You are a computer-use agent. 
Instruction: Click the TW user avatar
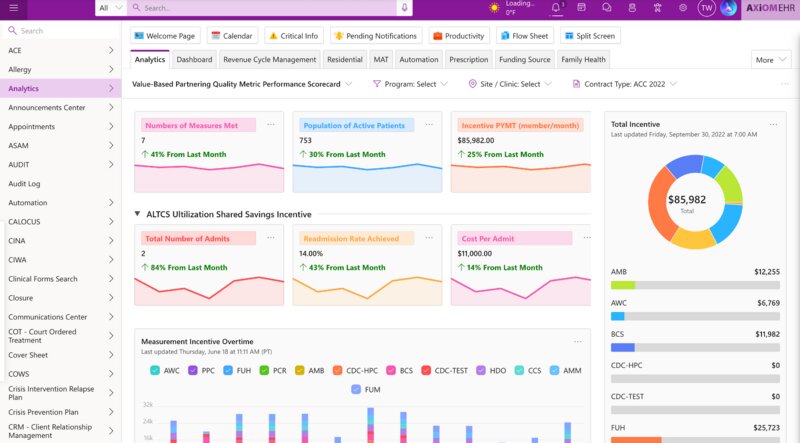(706, 8)
